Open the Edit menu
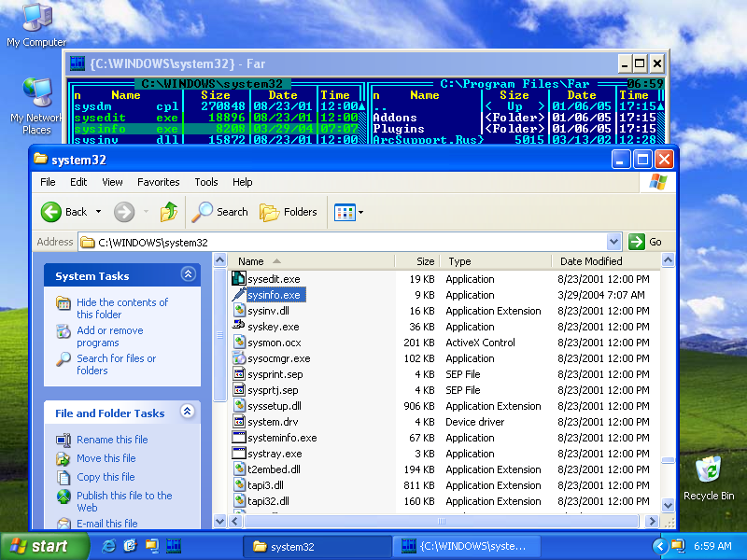 click(78, 182)
